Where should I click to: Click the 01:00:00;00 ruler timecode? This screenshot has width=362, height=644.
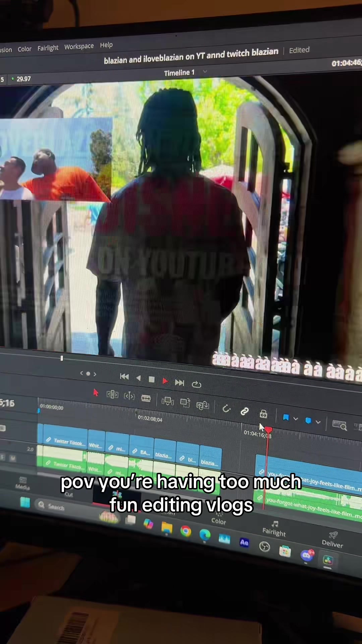[52, 407]
